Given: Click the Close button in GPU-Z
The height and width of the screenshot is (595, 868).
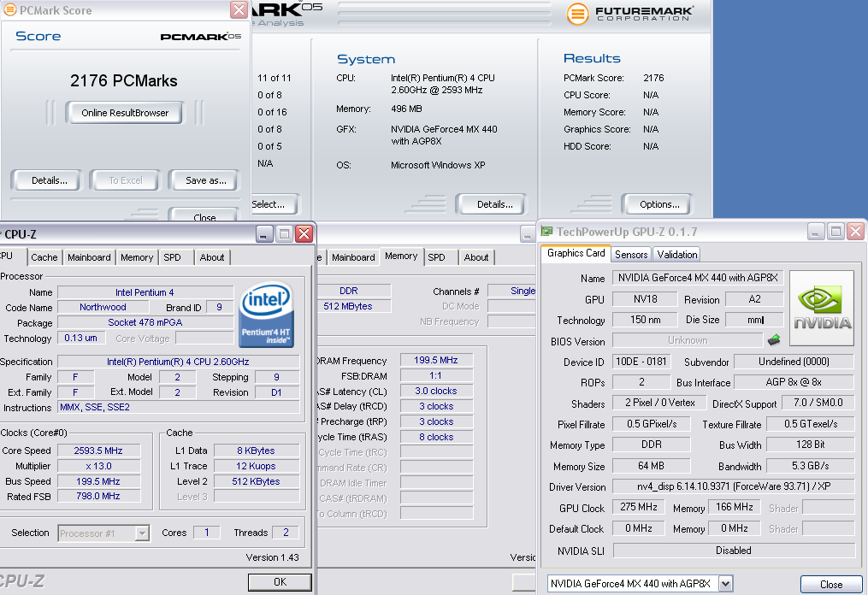Looking at the screenshot, I should [x=831, y=585].
